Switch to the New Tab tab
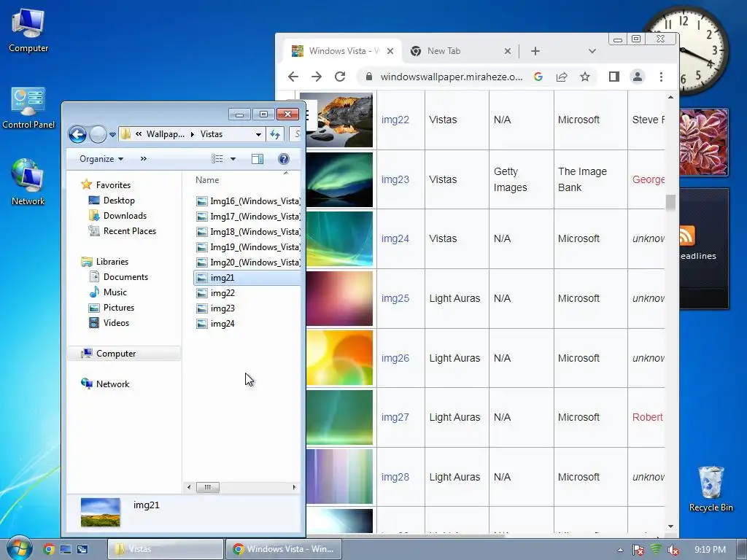The height and width of the screenshot is (560, 747). tap(460, 51)
